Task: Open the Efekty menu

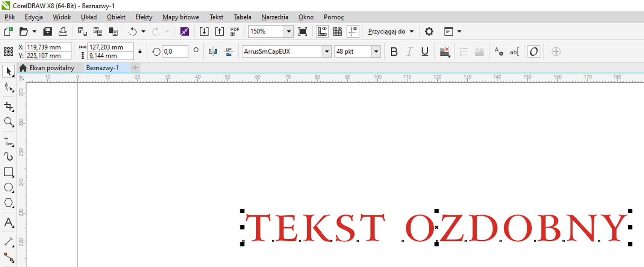Action: click(144, 17)
